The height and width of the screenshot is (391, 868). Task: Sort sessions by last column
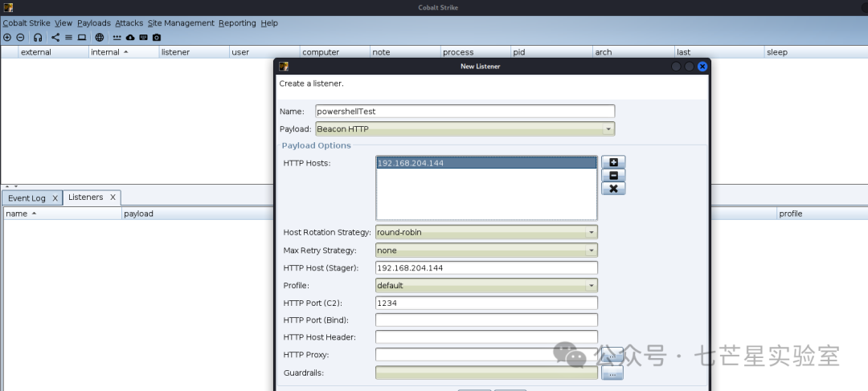(719, 52)
